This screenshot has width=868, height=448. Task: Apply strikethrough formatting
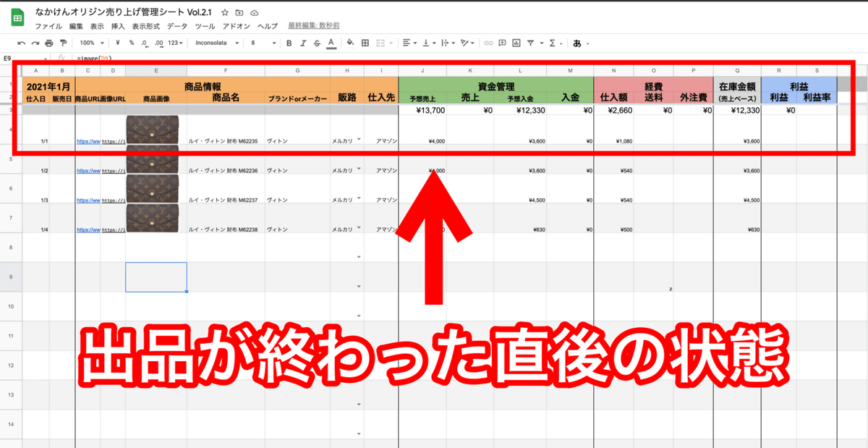[x=317, y=43]
